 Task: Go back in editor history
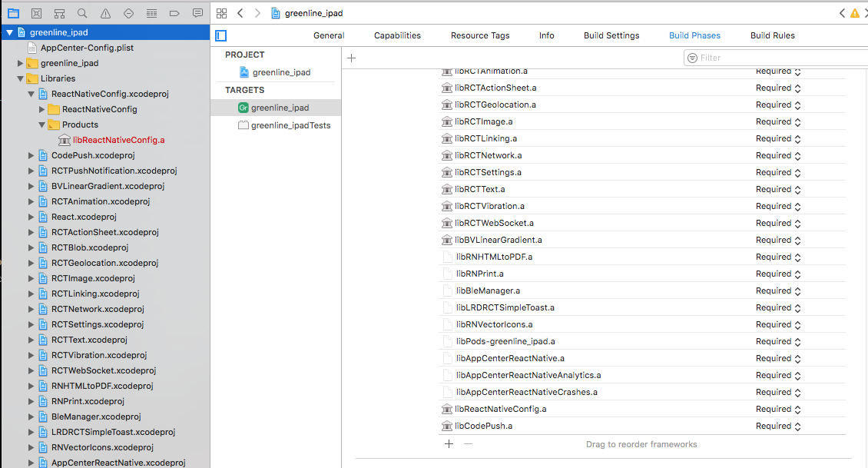point(240,13)
